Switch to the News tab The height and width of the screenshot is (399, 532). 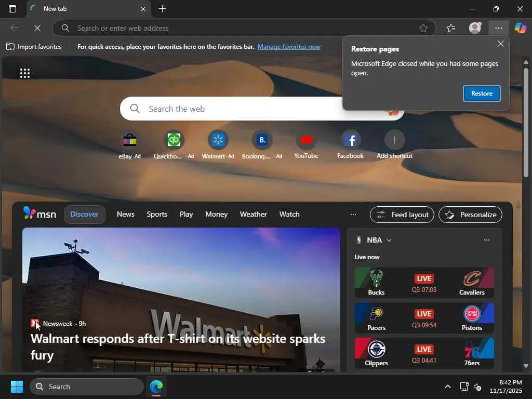tap(126, 214)
